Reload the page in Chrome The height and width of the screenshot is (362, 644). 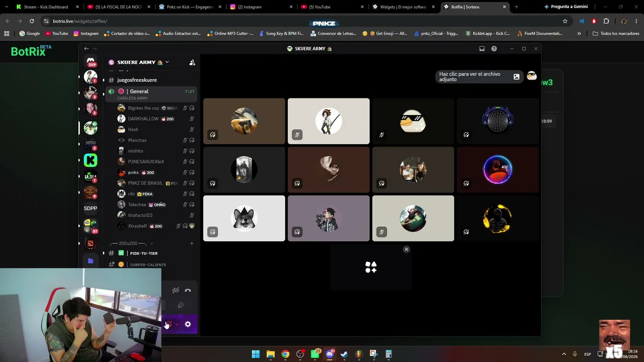pos(32,21)
